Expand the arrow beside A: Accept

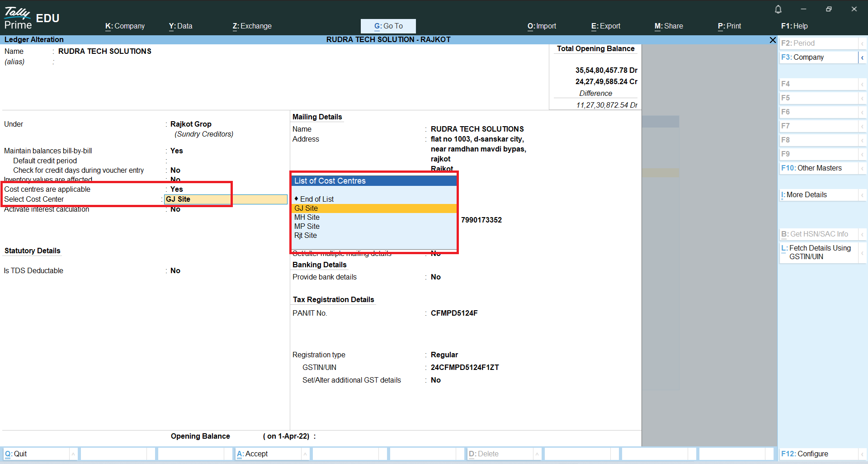305,454
